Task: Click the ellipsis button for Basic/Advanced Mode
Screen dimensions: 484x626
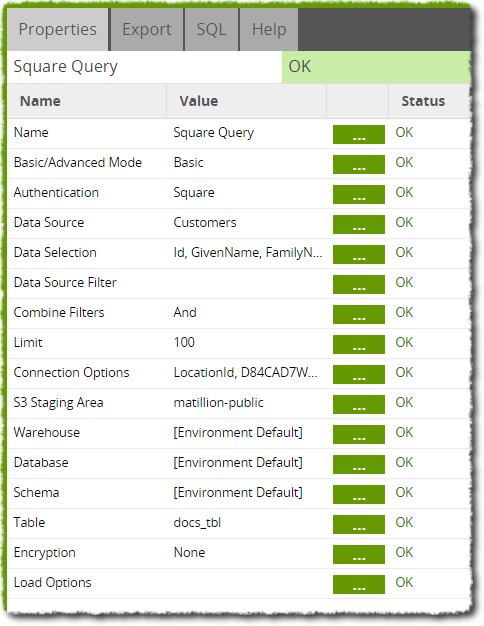Action: click(x=359, y=164)
